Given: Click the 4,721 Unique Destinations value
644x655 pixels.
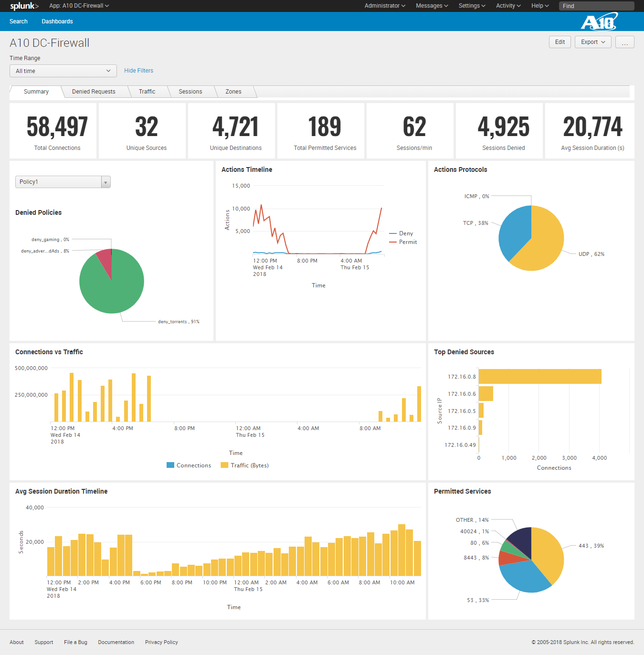Looking at the screenshot, I should coord(236,127).
